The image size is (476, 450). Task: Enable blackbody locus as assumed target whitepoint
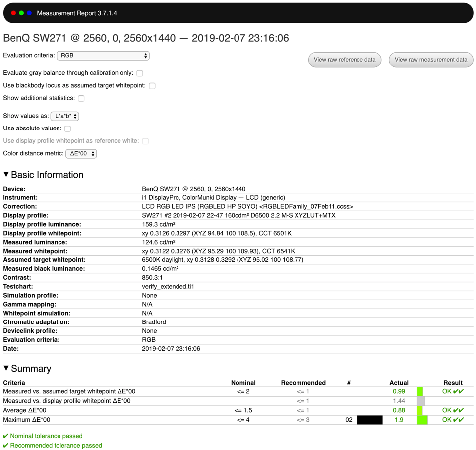point(152,86)
